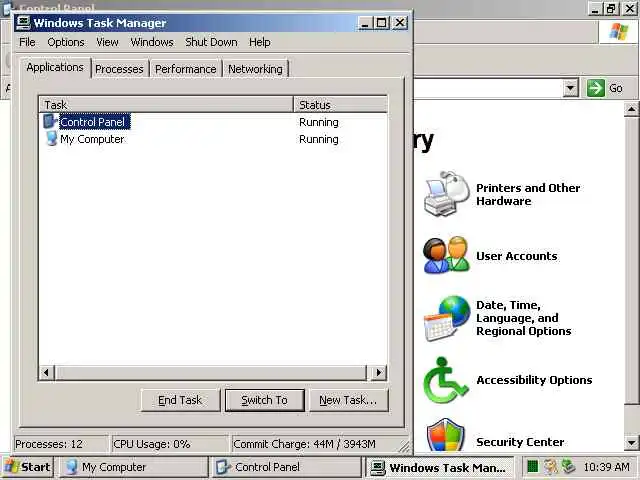Click the Windows flag logo in Control Panel
The width and height of the screenshot is (640, 480).
pos(618,31)
